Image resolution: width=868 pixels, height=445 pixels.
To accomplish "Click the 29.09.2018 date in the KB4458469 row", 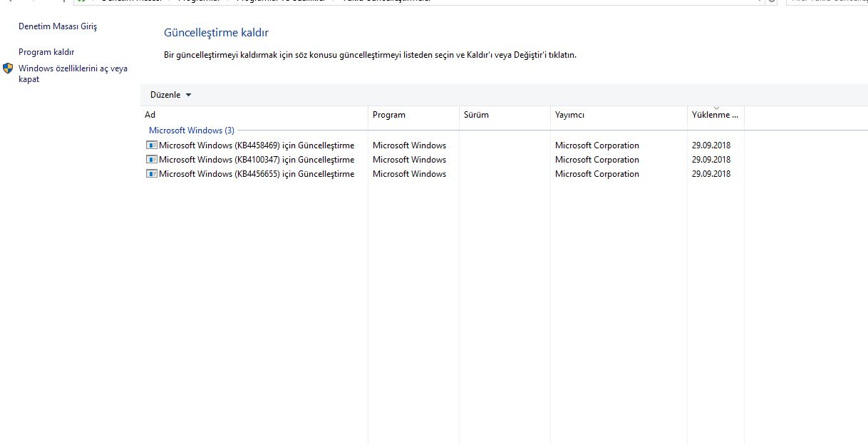I will pyautogui.click(x=711, y=145).
